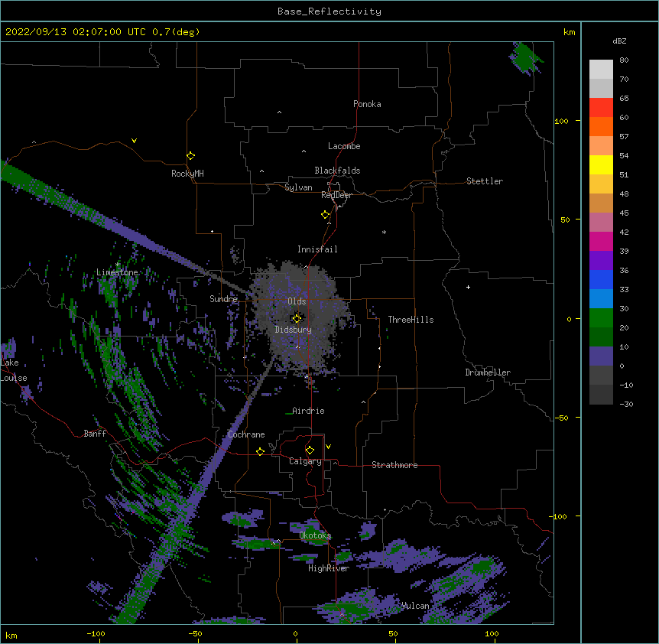Click the Ponoka city label
Image resolution: width=659 pixels, height=644 pixels.
coord(367,104)
